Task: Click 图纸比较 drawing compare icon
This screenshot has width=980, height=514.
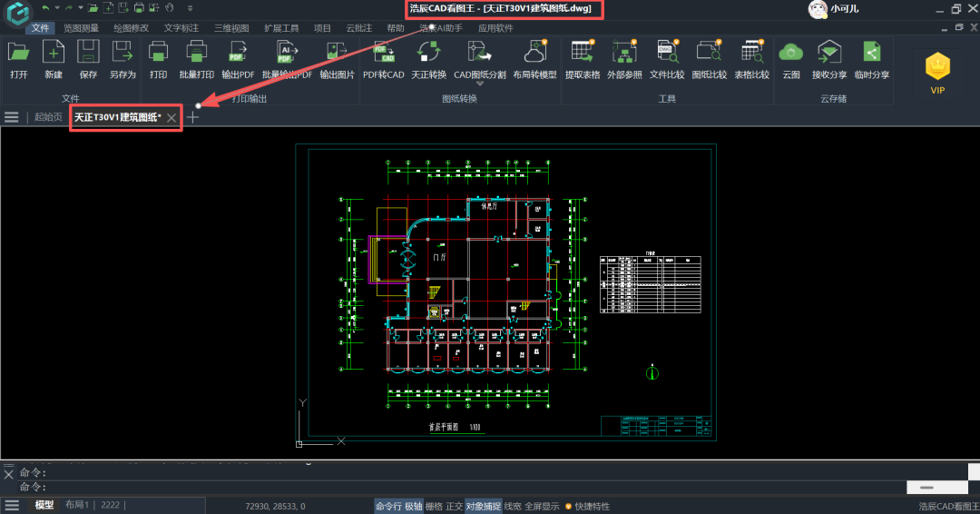Action: tap(710, 53)
